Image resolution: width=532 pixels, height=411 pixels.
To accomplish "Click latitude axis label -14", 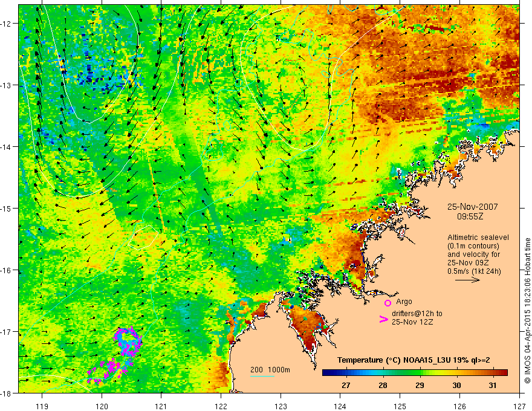I will (x=6, y=147).
